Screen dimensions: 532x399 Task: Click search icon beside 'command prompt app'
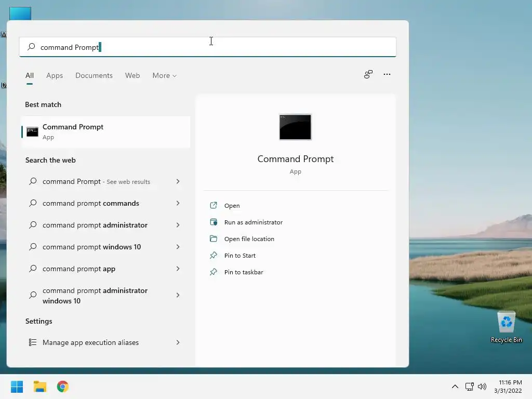coord(33,269)
